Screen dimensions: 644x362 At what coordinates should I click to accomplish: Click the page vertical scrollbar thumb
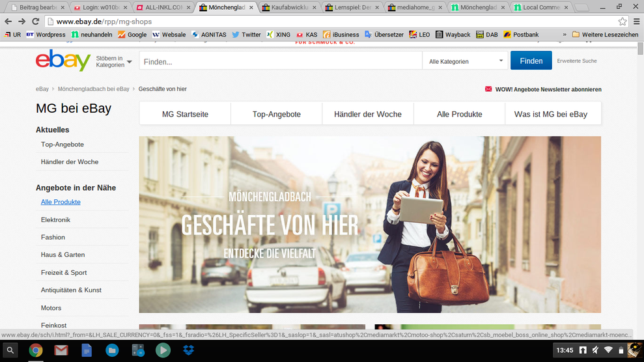640,48
